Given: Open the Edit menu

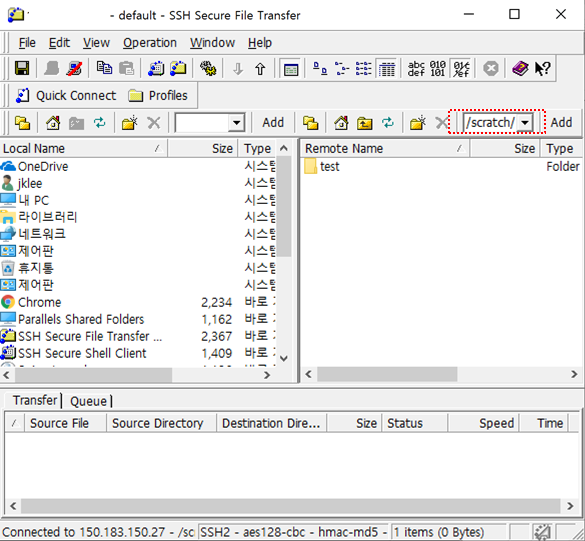Looking at the screenshot, I should [x=59, y=43].
